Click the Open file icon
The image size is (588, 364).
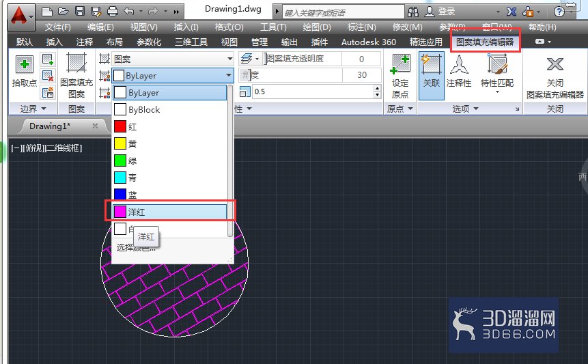64,12
